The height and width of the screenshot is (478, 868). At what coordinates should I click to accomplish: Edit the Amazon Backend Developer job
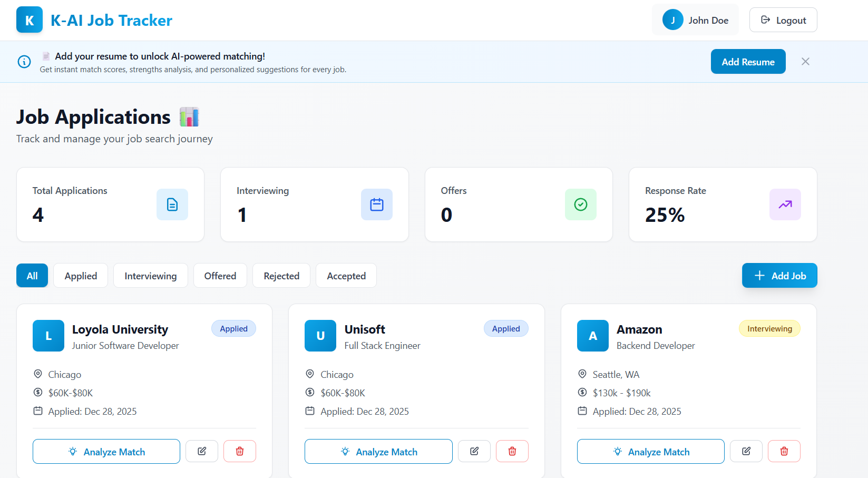pyautogui.click(x=746, y=451)
